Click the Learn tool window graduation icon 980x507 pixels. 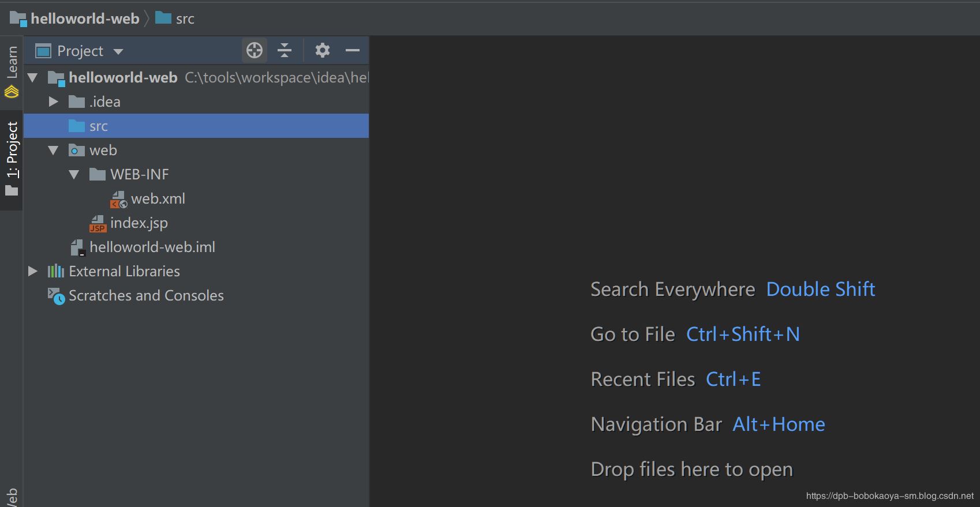click(x=12, y=92)
